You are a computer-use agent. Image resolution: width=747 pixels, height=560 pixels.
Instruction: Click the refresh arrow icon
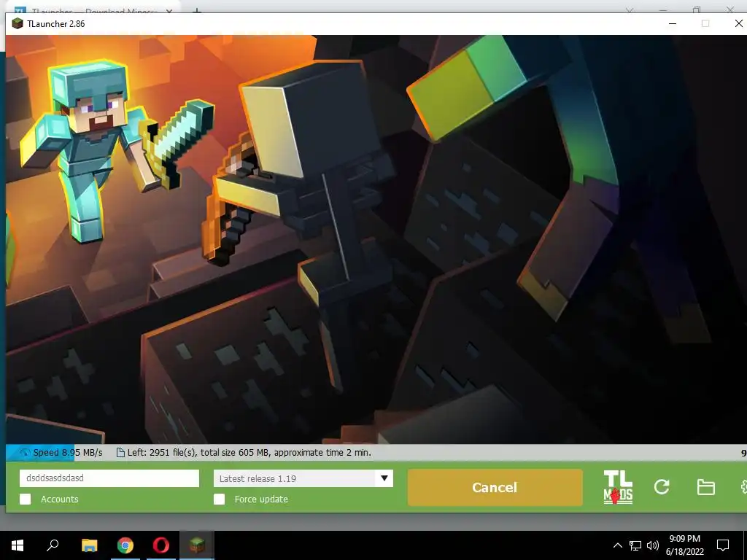[662, 486]
